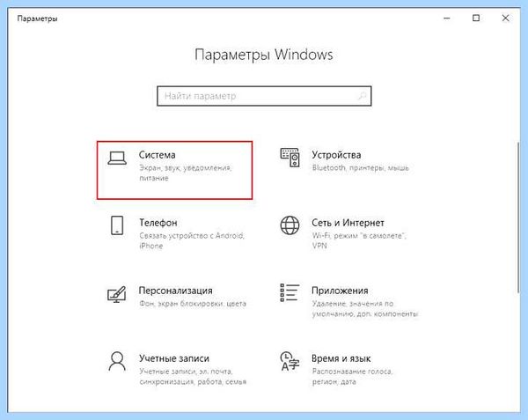Screen dimensions: 528x420
Task: Open the Приложения settings link
Action: (x=340, y=291)
